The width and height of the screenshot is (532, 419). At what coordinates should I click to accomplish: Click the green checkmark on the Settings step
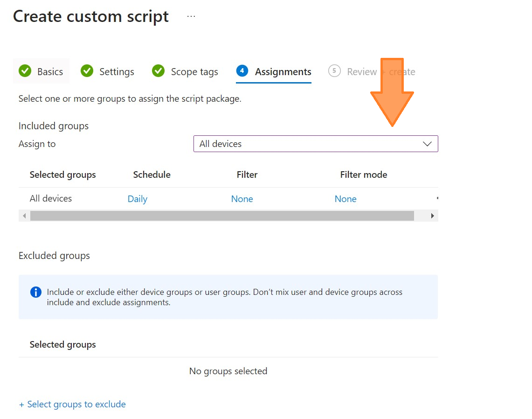click(87, 71)
